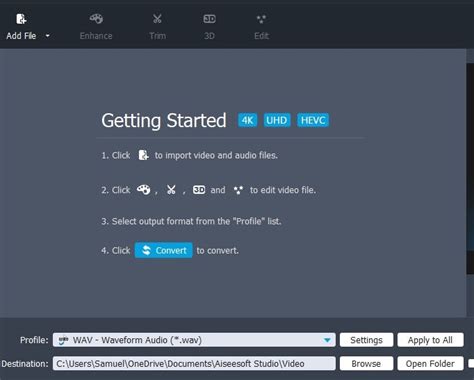This screenshot has width=474, height=380.
Task: Open the Add File dropdown arrow
Action: [48, 35]
